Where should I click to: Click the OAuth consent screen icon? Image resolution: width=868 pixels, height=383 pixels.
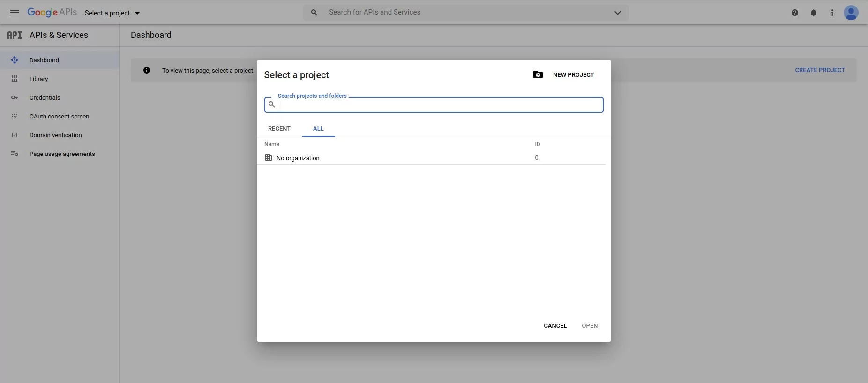[15, 116]
